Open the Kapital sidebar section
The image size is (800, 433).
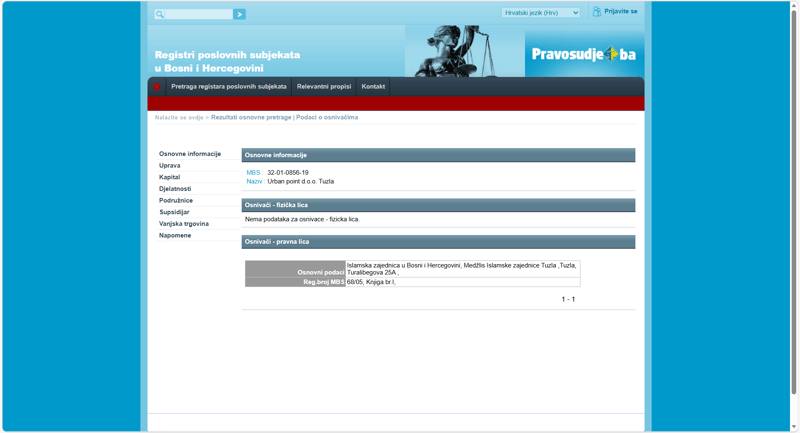pyautogui.click(x=170, y=177)
